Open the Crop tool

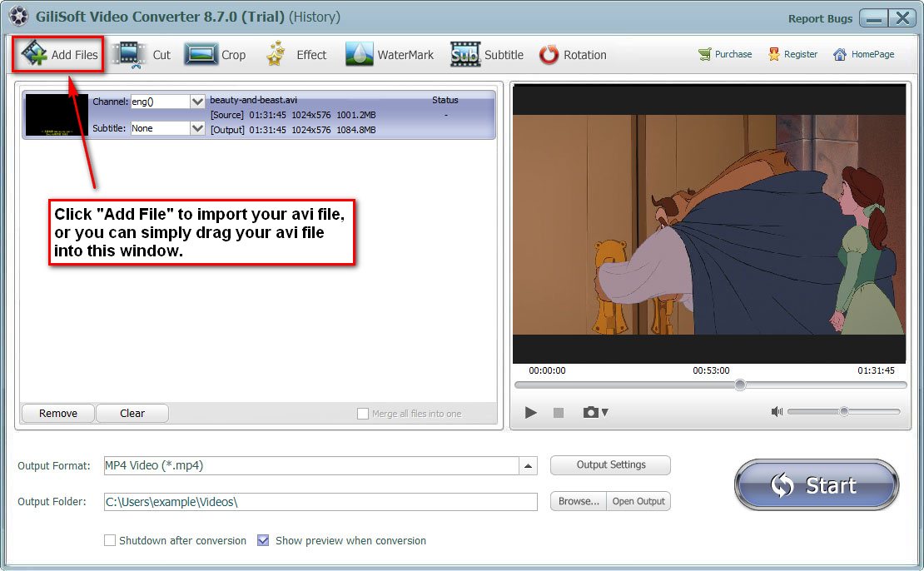pyautogui.click(x=215, y=55)
